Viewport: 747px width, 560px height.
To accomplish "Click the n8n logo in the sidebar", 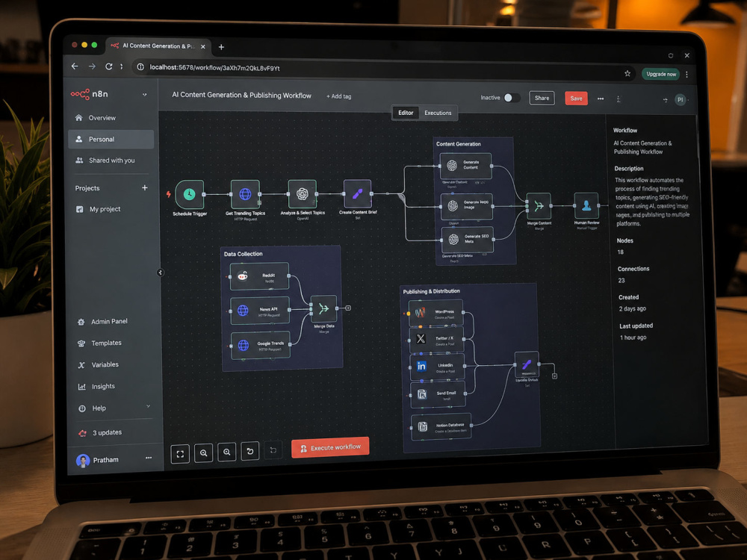I will click(90, 94).
